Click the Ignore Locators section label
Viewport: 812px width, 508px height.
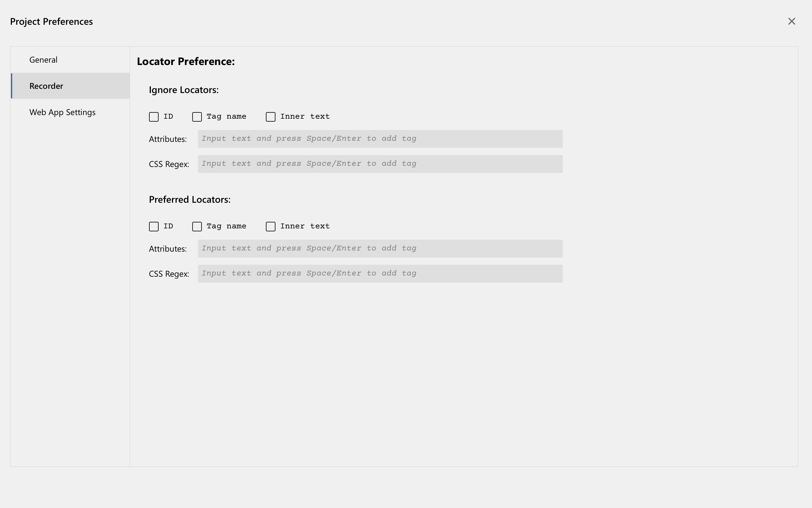(184, 90)
